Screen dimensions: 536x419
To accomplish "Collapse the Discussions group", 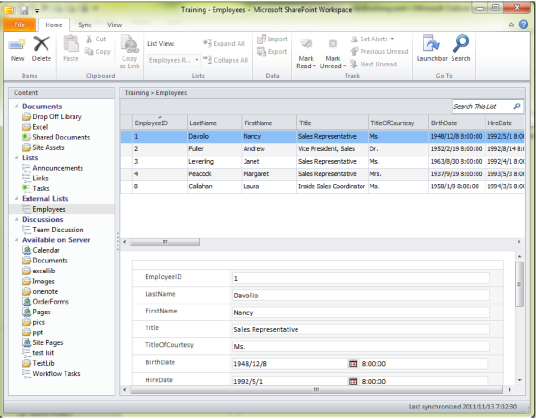I will [16, 219].
